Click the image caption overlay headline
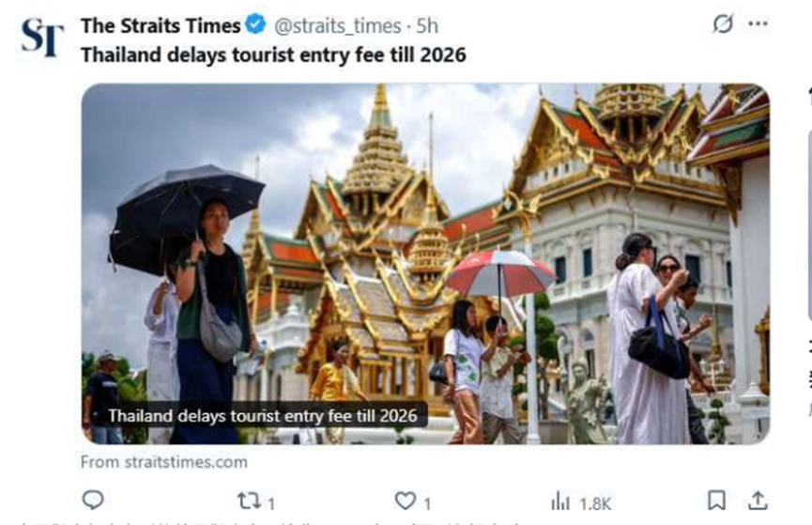Viewport: 812px width, 525px height. click(x=263, y=416)
